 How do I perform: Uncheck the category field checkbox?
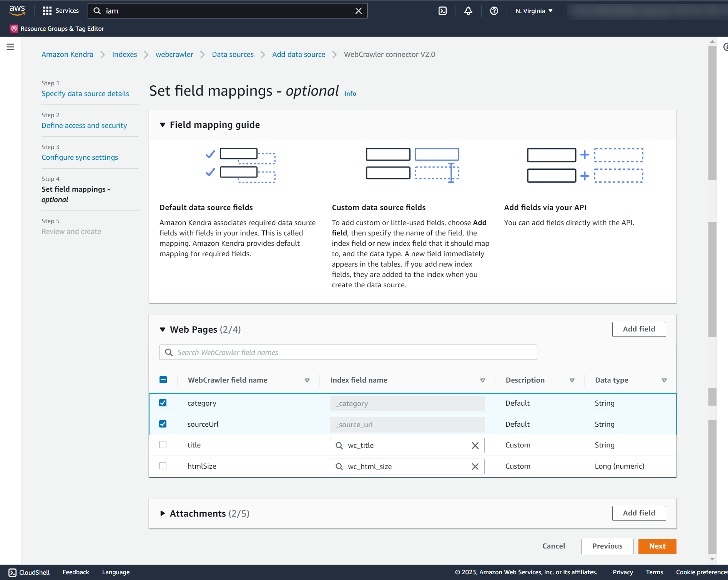tap(163, 403)
